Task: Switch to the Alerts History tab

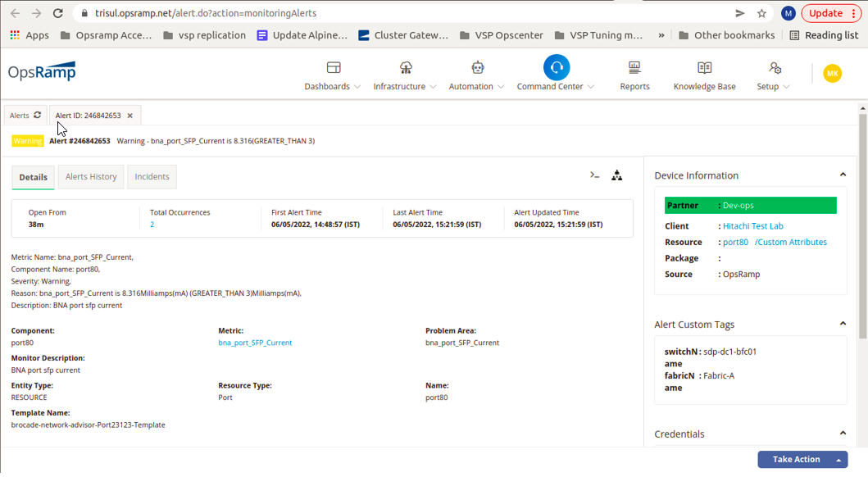Action: click(90, 176)
